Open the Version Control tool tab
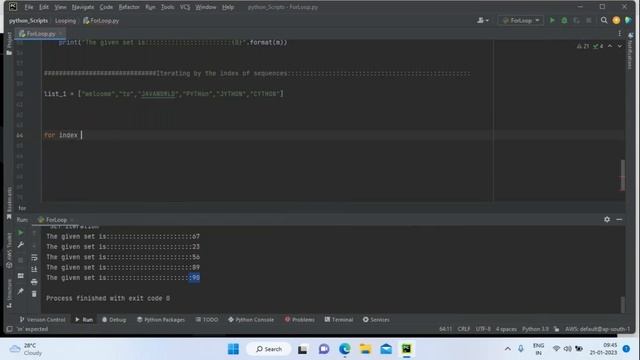 [42, 320]
